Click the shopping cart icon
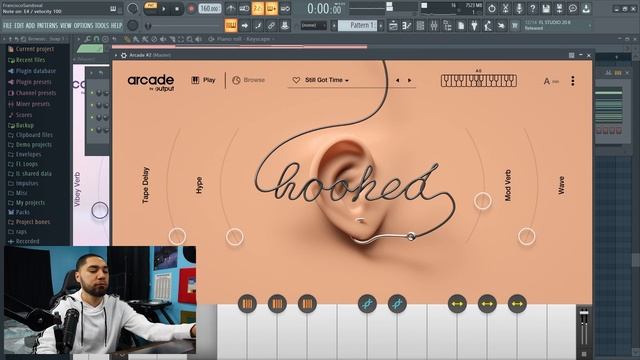This screenshot has height=360, width=640. [x=515, y=26]
